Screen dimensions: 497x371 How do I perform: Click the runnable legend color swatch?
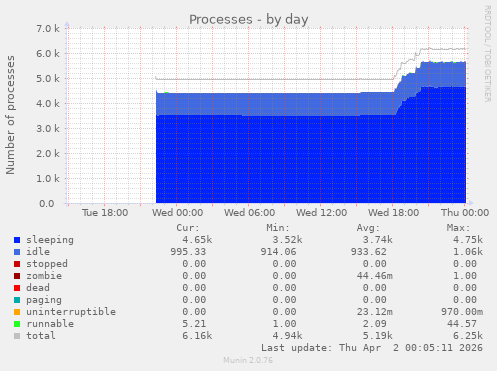(x=17, y=324)
